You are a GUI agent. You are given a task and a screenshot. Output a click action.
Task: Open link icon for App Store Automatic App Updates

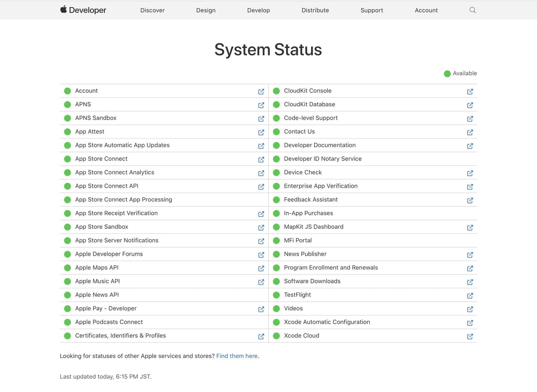pos(261,146)
